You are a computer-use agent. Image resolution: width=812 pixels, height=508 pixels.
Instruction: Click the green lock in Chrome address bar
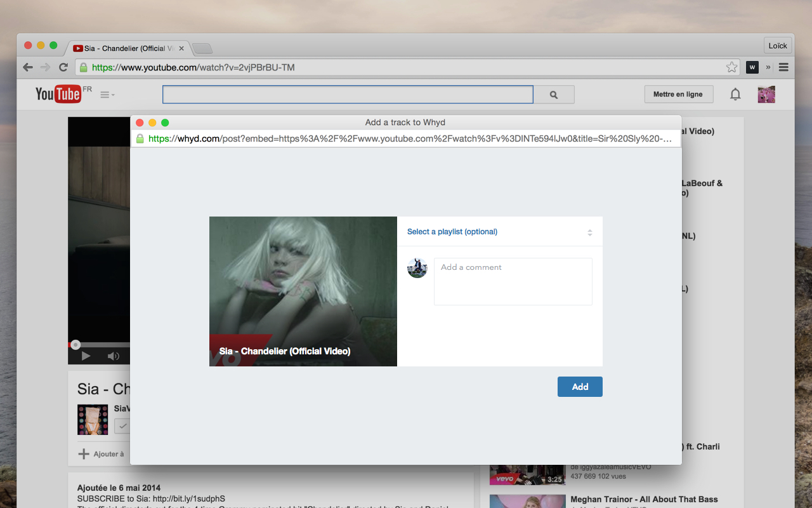(x=83, y=67)
